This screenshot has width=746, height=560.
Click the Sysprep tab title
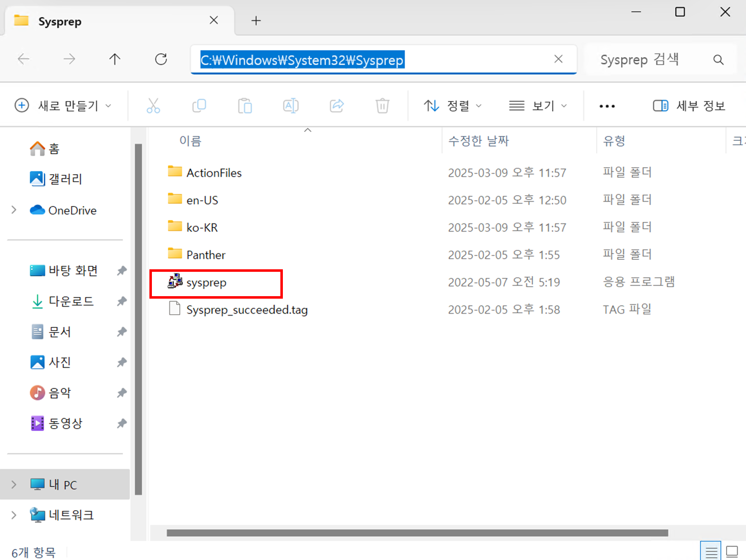60,21
